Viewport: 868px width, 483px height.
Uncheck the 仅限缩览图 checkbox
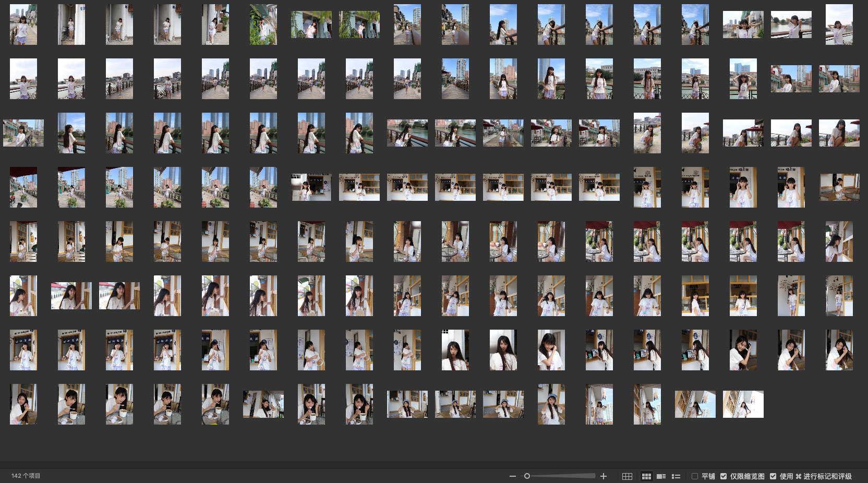coord(724,476)
